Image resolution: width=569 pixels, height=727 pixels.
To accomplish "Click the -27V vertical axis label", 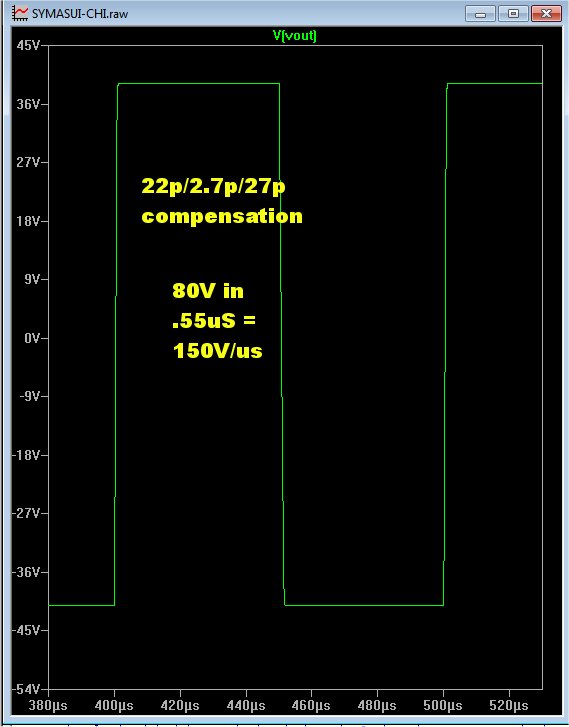I will tap(27, 513).
